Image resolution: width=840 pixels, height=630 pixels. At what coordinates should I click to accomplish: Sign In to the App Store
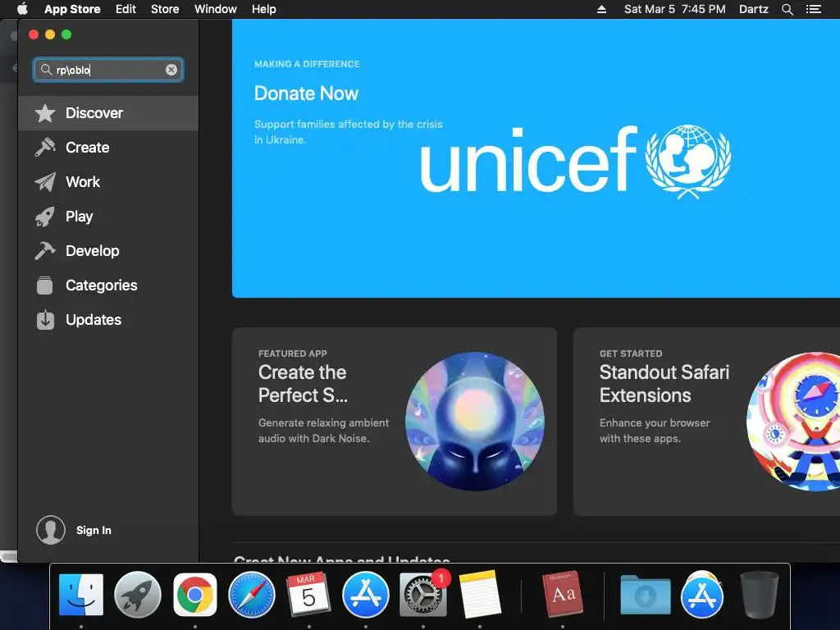pyautogui.click(x=94, y=531)
